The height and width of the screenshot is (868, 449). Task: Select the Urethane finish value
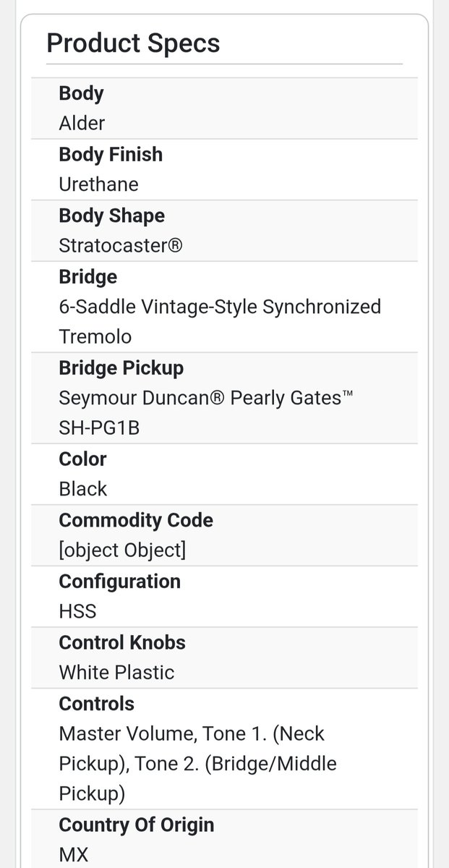[x=98, y=184]
